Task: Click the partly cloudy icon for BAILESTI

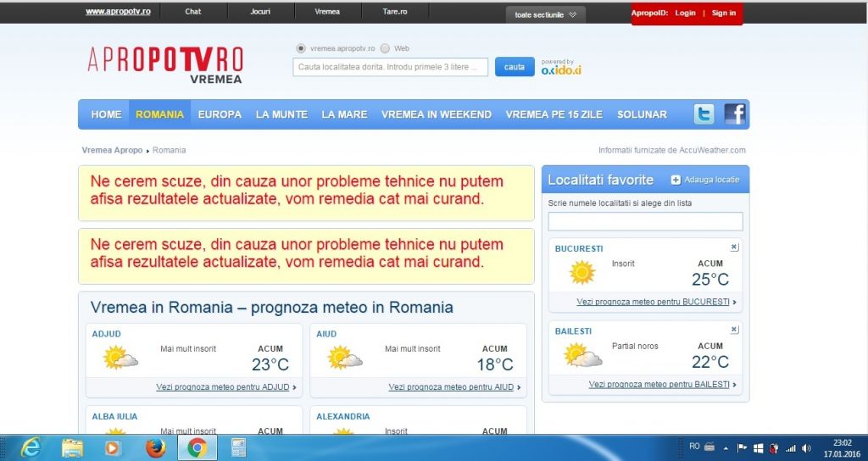Action: pos(583,355)
